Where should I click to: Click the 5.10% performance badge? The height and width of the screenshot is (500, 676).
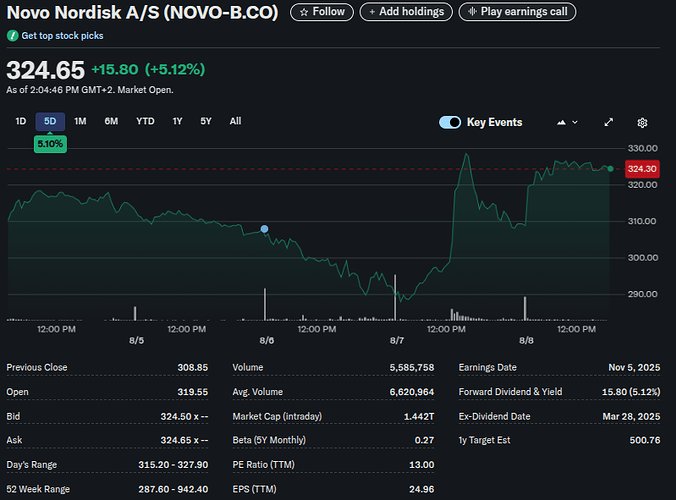[50, 144]
